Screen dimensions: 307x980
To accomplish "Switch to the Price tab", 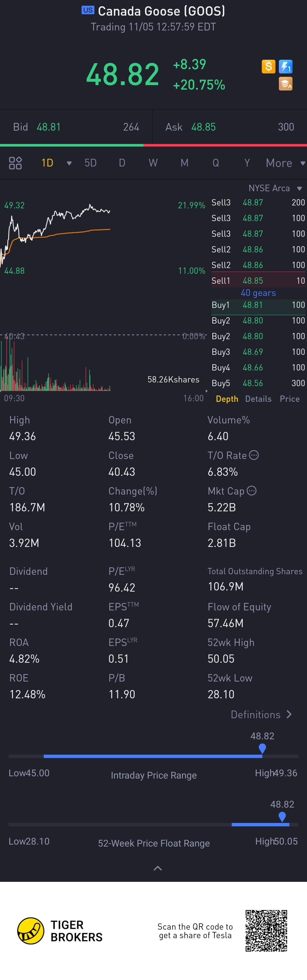I will pyautogui.click(x=290, y=399).
